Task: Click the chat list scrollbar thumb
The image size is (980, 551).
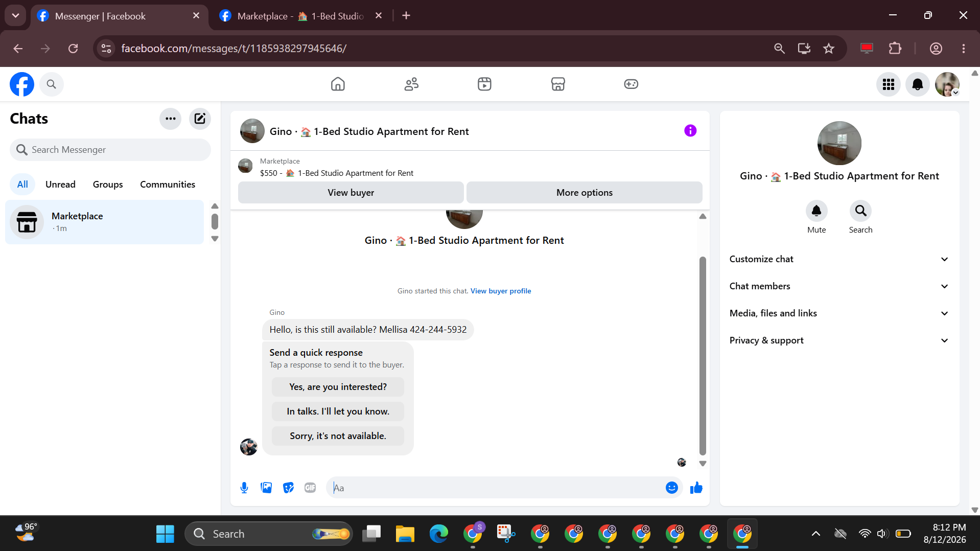Action: (x=215, y=221)
